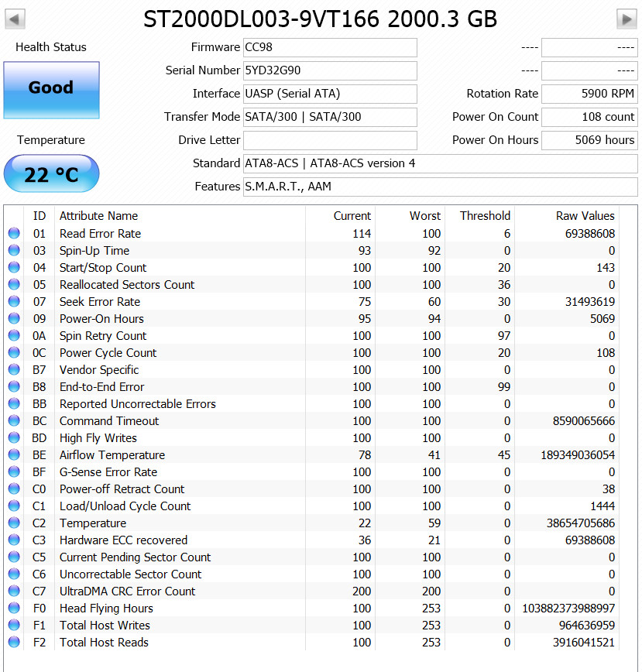Screen dimensions: 642x672
Task: Click status icon for Power-off Retract Count
Action: [x=14, y=489]
